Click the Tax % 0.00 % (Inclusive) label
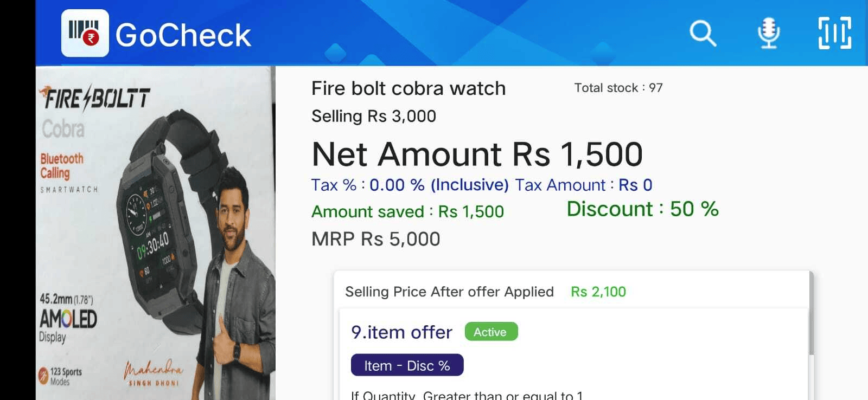This screenshot has width=868, height=400. 410,185
